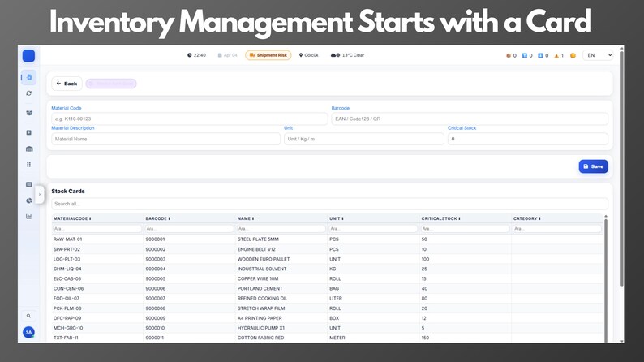Click the stock table vertical scrollbar
The height and width of the screenshot is (362, 644).
[x=606, y=279]
